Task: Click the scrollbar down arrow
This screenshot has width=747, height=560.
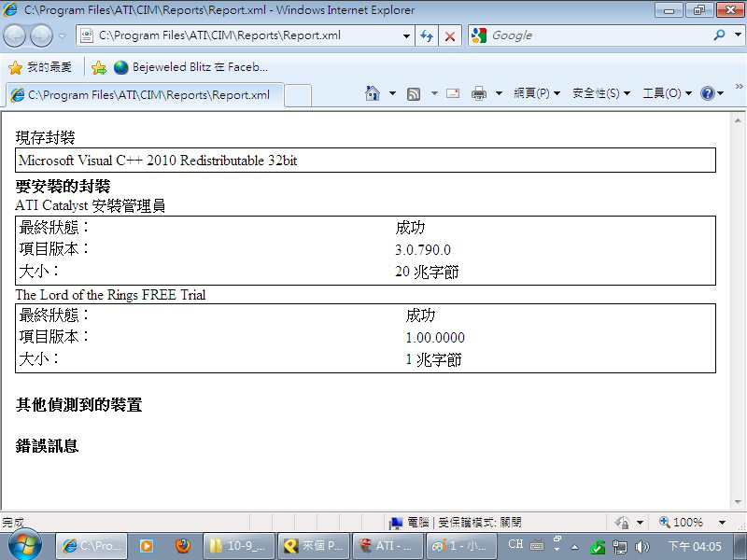Action: pyautogui.click(x=738, y=501)
